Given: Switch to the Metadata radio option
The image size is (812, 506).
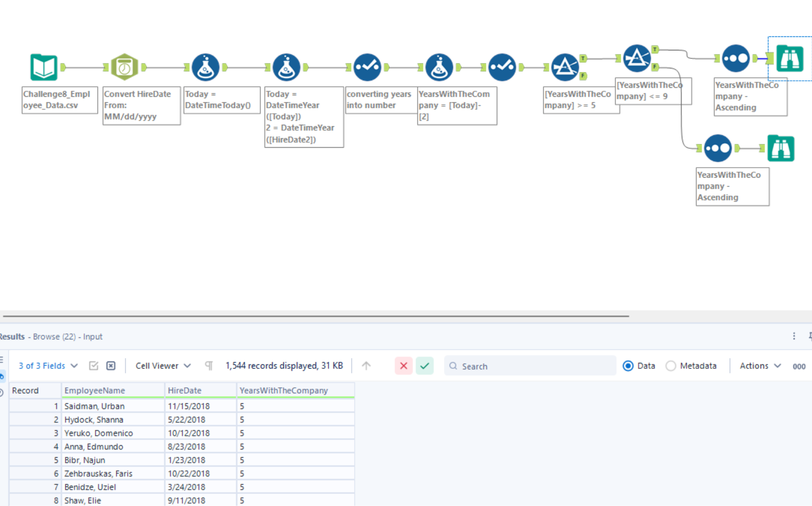Looking at the screenshot, I should coord(671,366).
